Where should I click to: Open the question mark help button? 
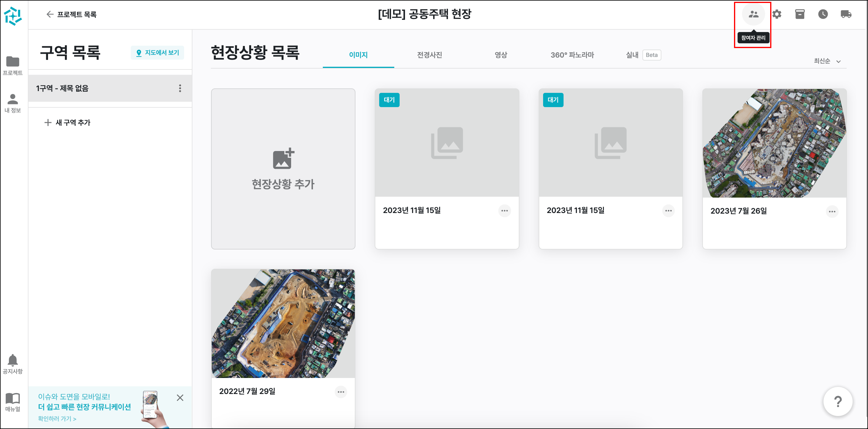click(838, 401)
